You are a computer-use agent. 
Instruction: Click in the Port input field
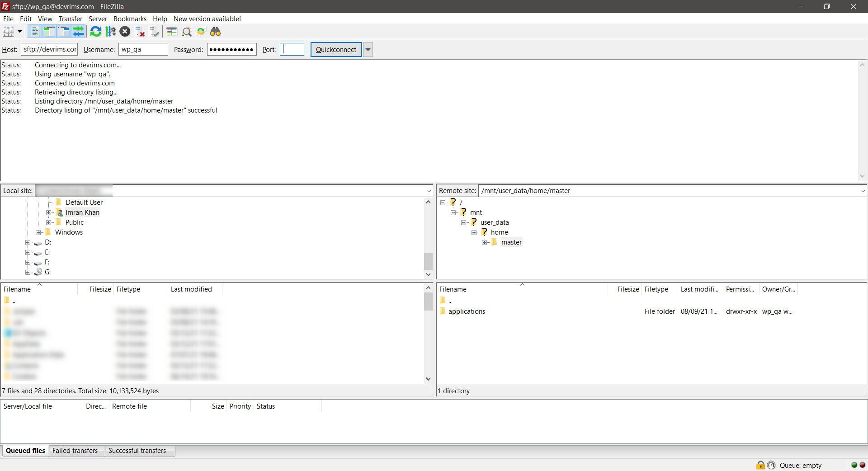tap(292, 50)
